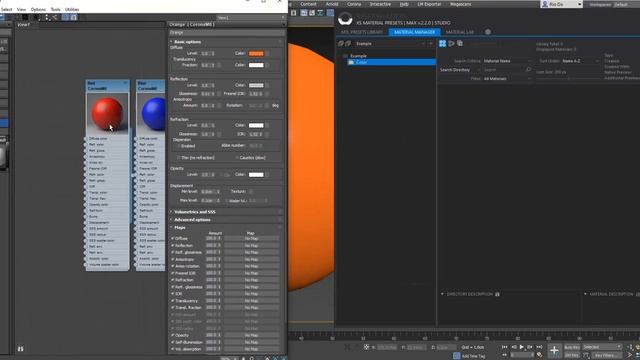Select the blue sphere material node thumbnail
The height and width of the screenshot is (360, 640).
pyautogui.click(x=152, y=113)
